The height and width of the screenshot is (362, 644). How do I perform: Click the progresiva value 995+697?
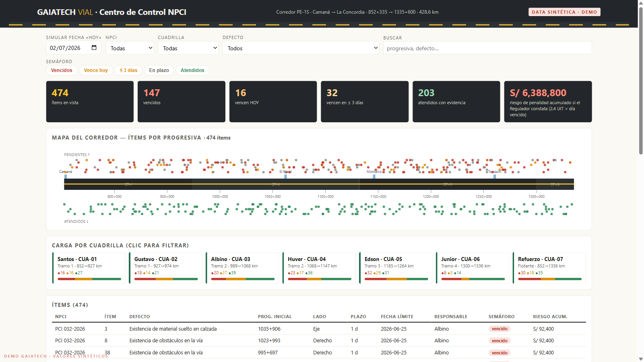(x=268, y=353)
